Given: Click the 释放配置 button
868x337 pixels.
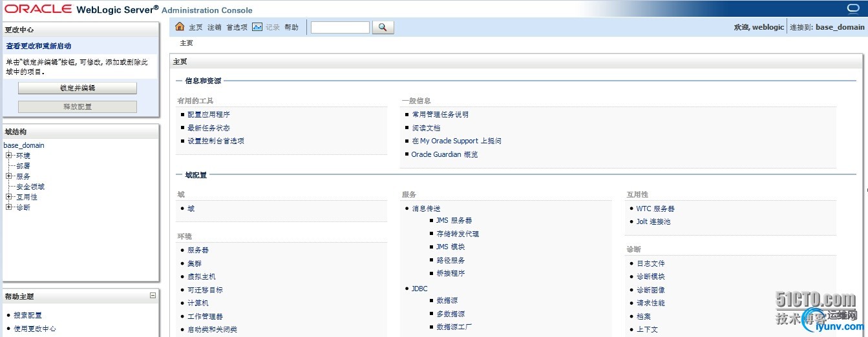Looking at the screenshot, I should click(x=78, y=107).
